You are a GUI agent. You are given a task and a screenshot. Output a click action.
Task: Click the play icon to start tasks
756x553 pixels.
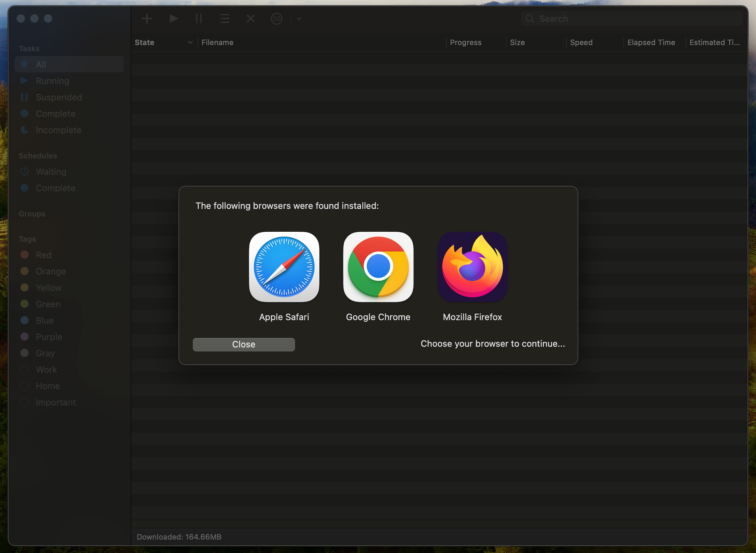[x=173, y=18]
